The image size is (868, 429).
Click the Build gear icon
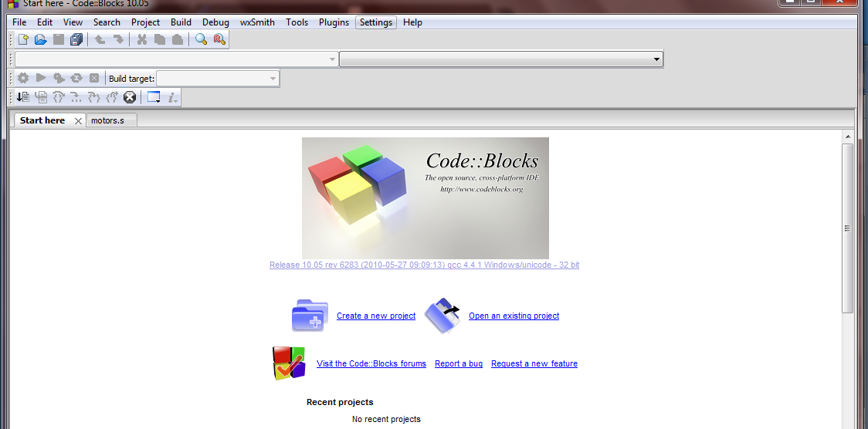coord(23,78)
